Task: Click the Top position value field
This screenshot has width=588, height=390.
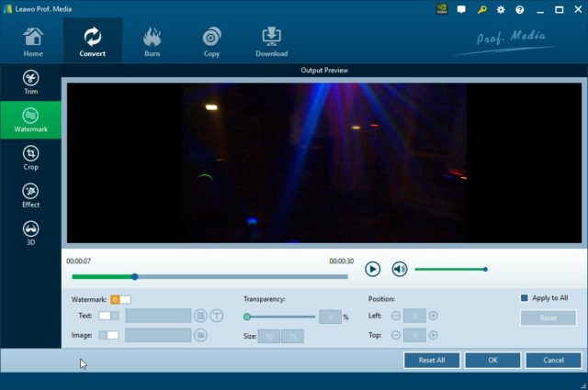Action: [x=414, y=335]
